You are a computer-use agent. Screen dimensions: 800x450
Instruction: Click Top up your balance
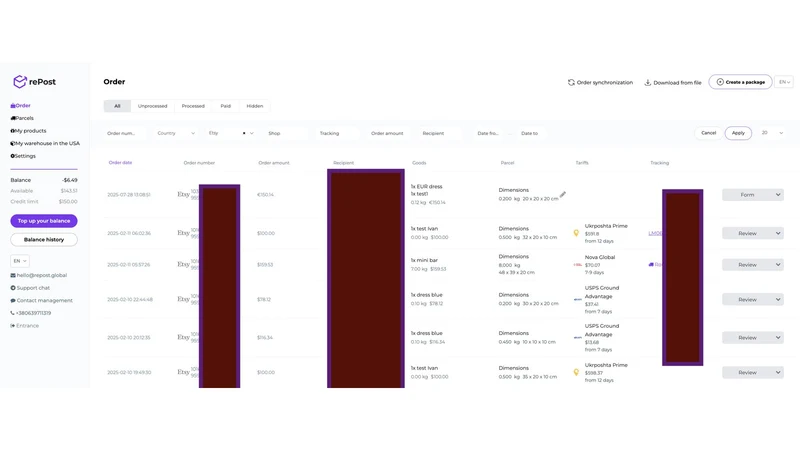click(44, 221)
